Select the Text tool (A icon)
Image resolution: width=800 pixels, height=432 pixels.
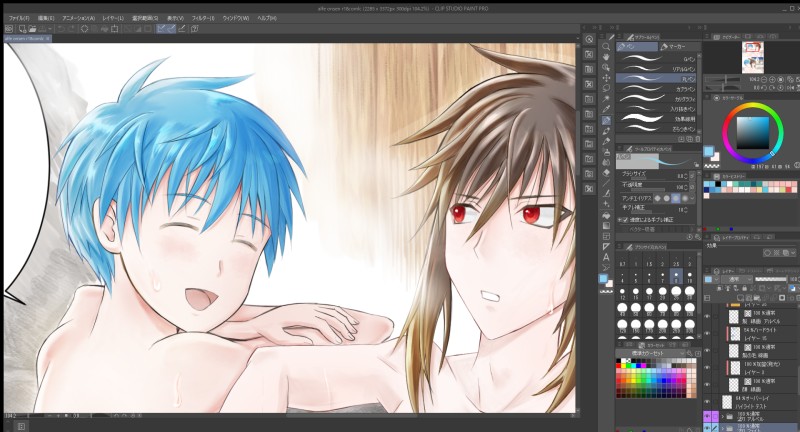606,257
